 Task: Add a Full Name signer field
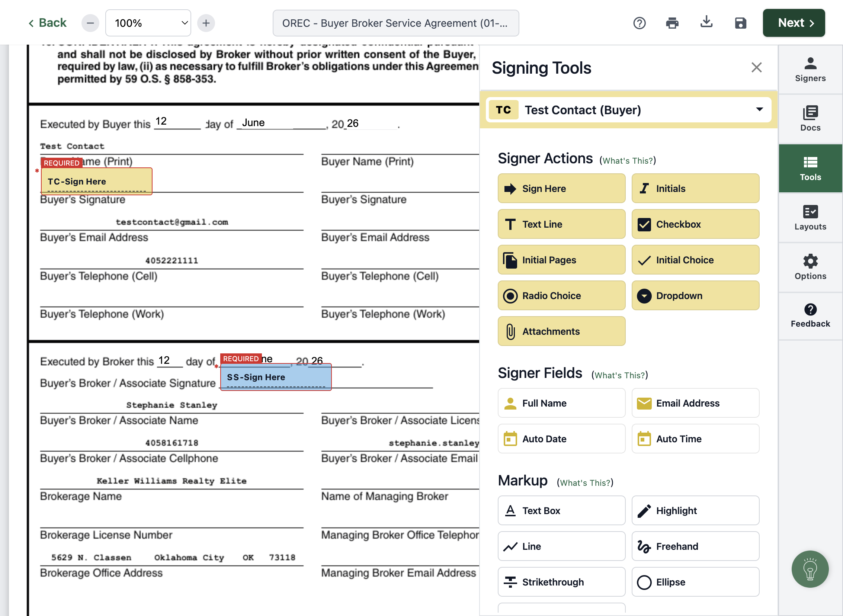[561, 403]
